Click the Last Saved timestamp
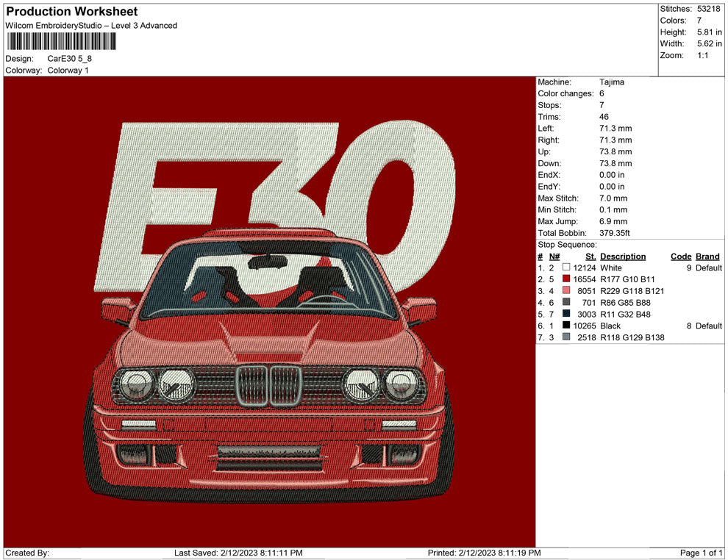728x560 pixels. (238, 553)
